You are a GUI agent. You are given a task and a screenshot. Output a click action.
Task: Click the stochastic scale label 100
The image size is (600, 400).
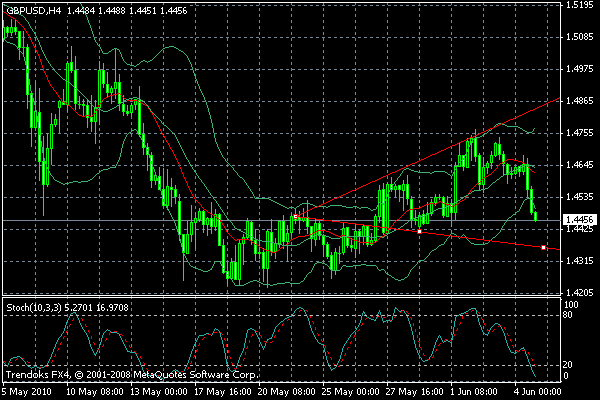pyautogui.click(x=571, y=305)
